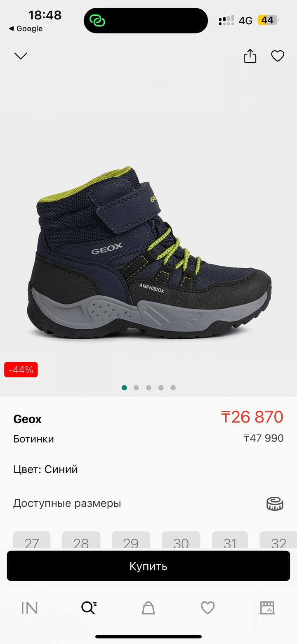Collapse product view with down chevron

click(21, 56)
